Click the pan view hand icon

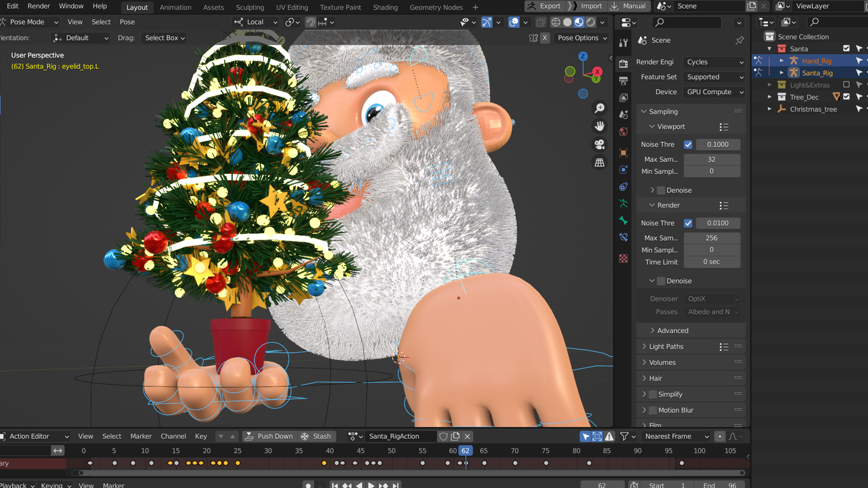pyautogui.click(x=599, y=126)
